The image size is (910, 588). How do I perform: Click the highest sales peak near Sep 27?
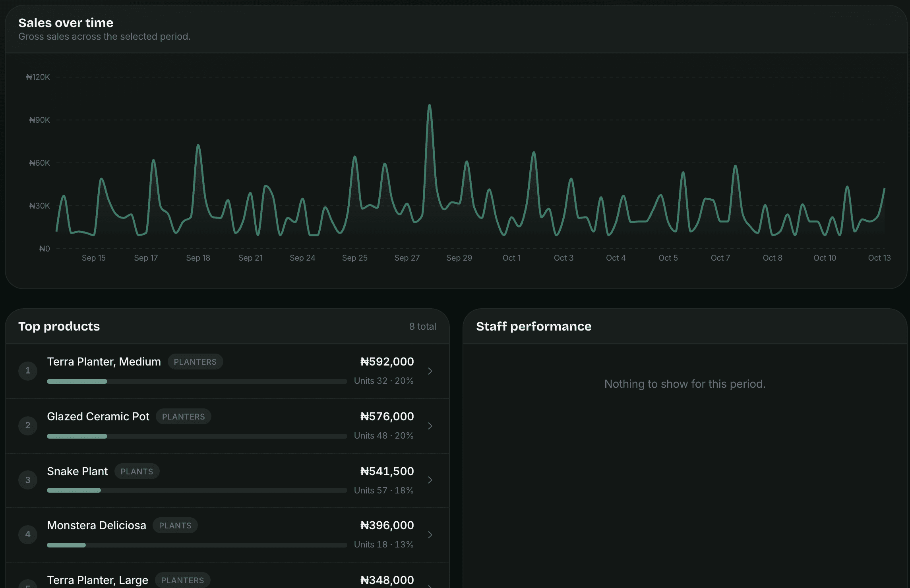pos(429,106)
